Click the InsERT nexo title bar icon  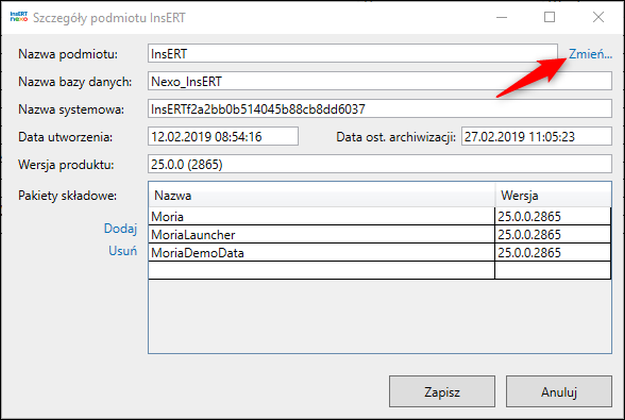click(x=17, y=17)
